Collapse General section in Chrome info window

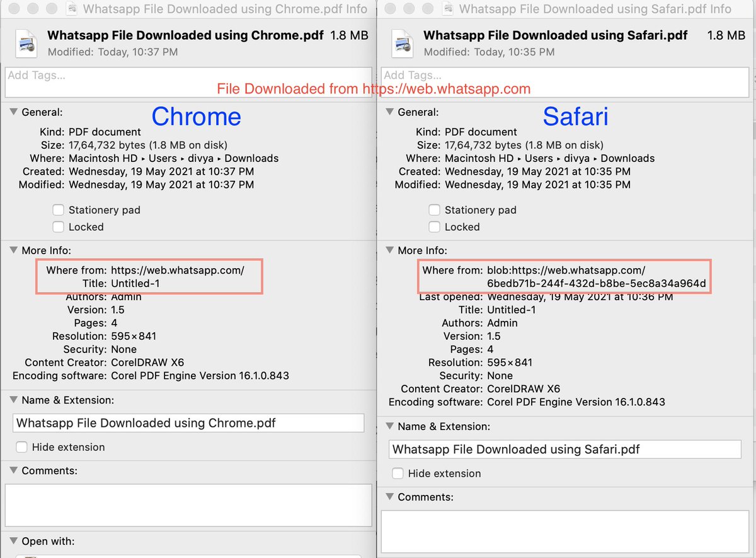(x=13, y=112)
